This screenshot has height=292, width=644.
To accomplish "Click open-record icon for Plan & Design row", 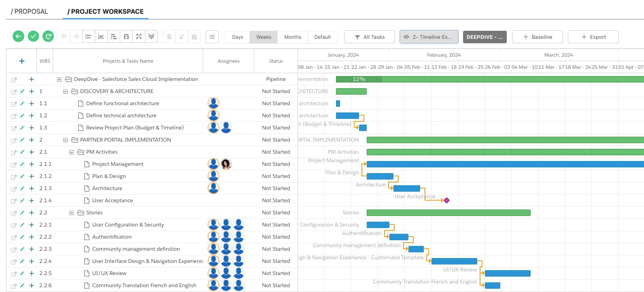I will [x=14, y=177].
